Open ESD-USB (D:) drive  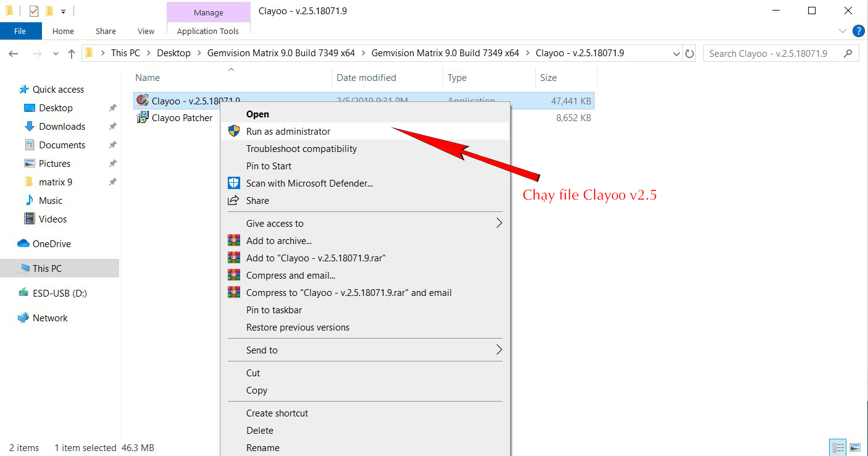59,293
